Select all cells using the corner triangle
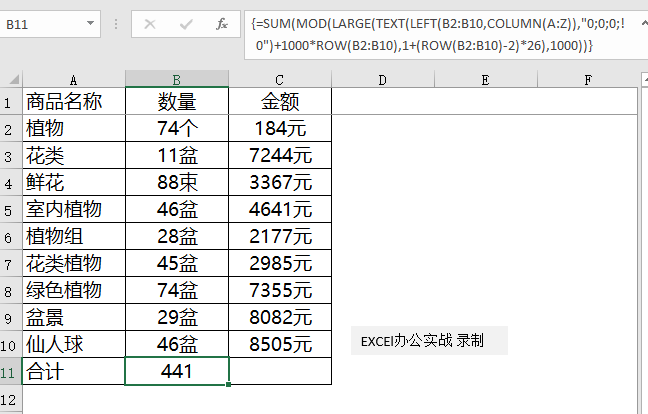This screenshot has width=648, height=414. [14, 79]
